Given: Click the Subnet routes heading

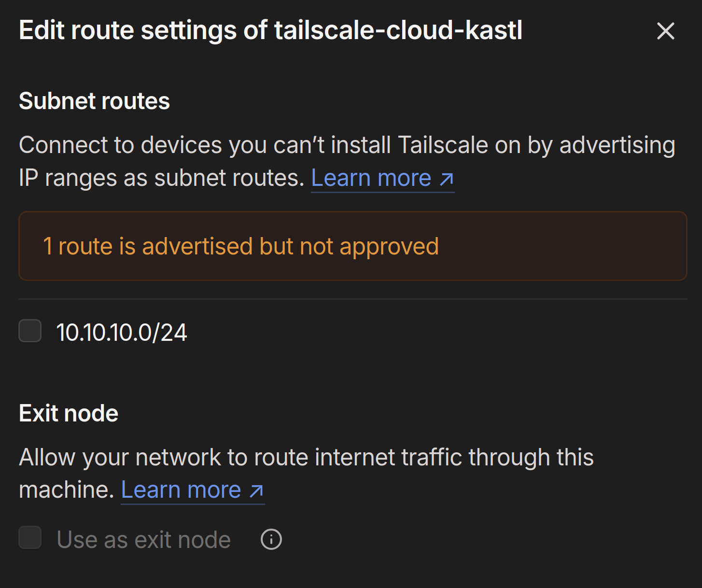Looking at the screenshot, I should click(x=95, y=101).
